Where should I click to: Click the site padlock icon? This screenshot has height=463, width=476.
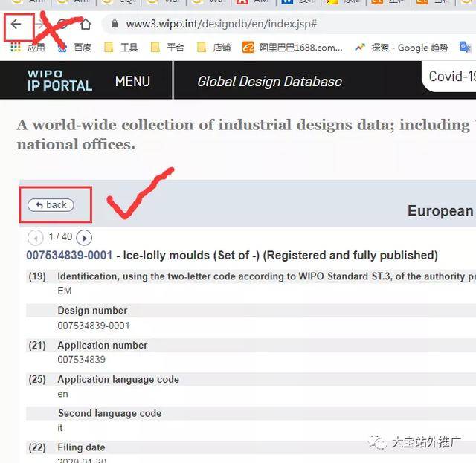click(x=115, y=24)
